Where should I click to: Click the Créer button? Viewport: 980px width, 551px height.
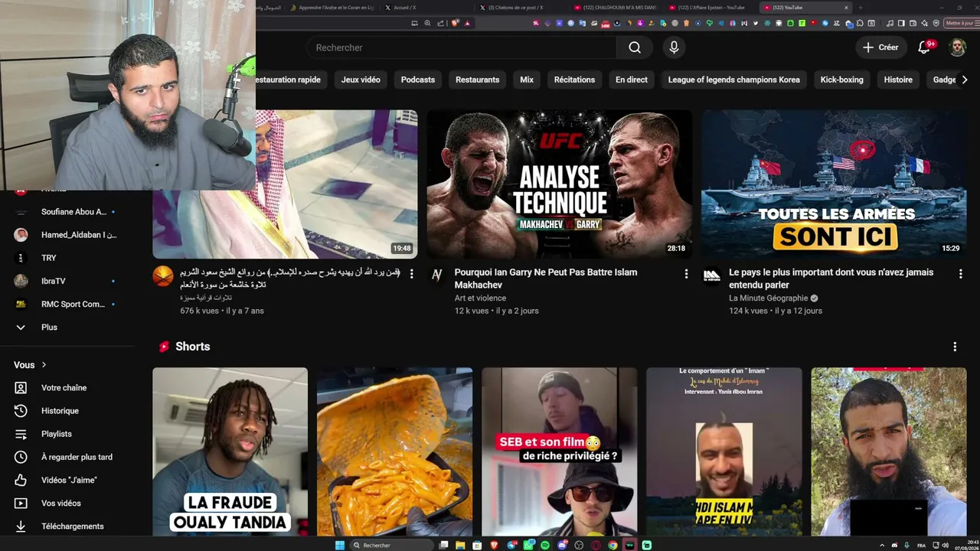pyautogui.click(x=880, y=47)
